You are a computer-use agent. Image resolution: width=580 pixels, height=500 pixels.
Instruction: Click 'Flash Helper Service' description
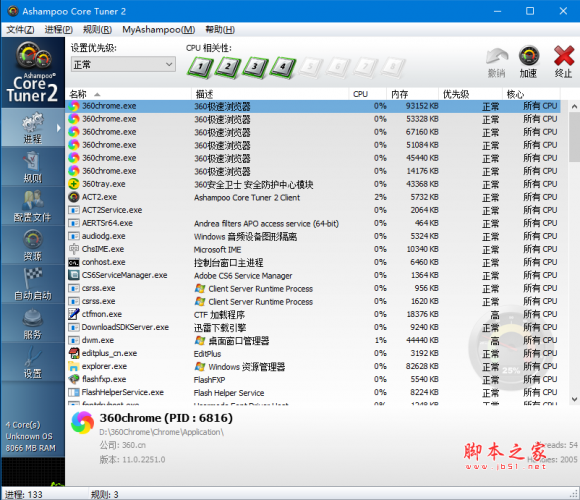tap(229, 393)
